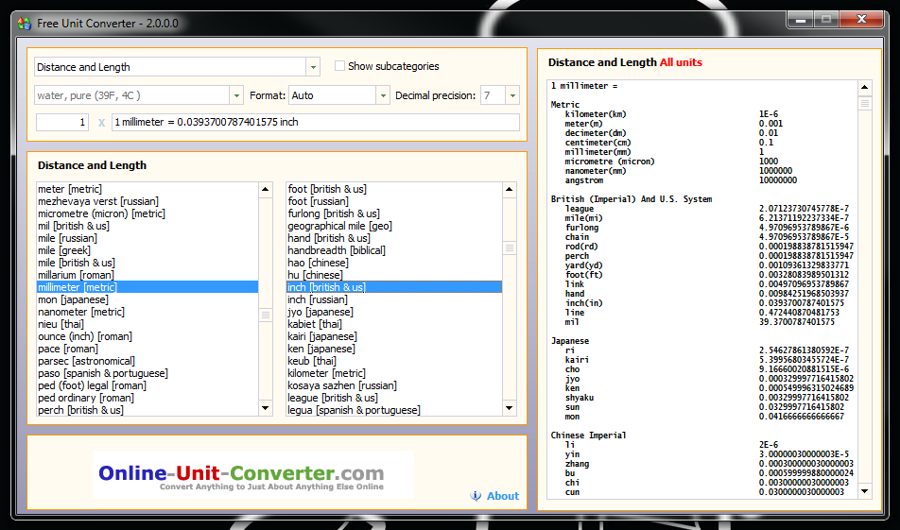900x530 pixels.
Task: Click the conversion result text field
Action: [x=315, y=122]
